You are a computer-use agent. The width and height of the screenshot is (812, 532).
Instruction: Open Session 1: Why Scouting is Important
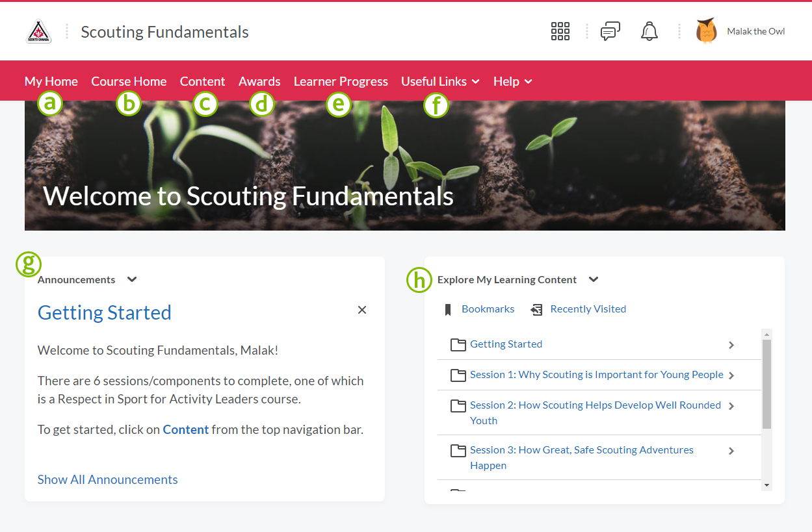(597, 375)
